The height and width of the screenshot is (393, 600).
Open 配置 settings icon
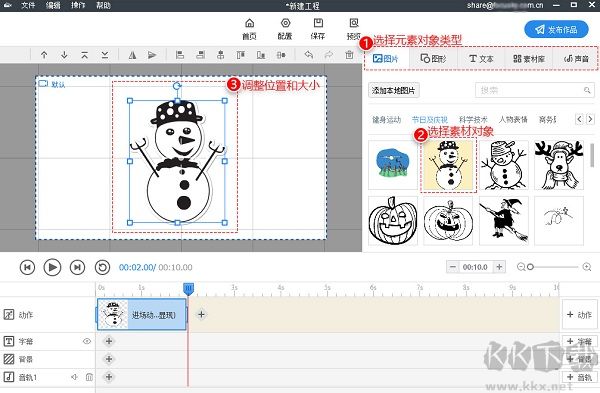coord(285,29)
